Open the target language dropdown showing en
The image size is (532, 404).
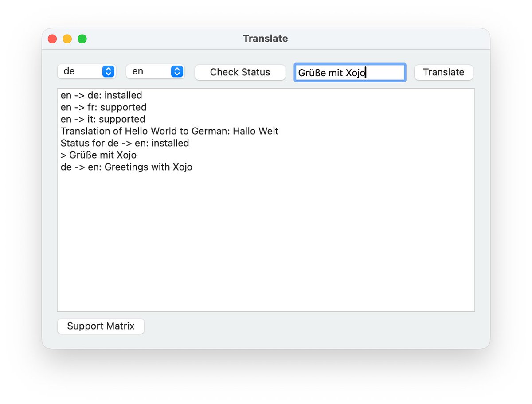(x=155, y=71)
